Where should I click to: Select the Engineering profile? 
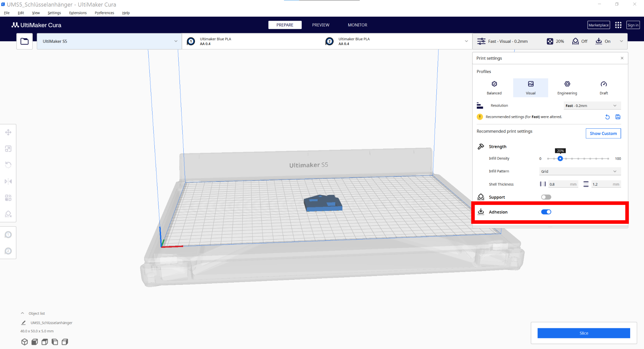[567, 88]
